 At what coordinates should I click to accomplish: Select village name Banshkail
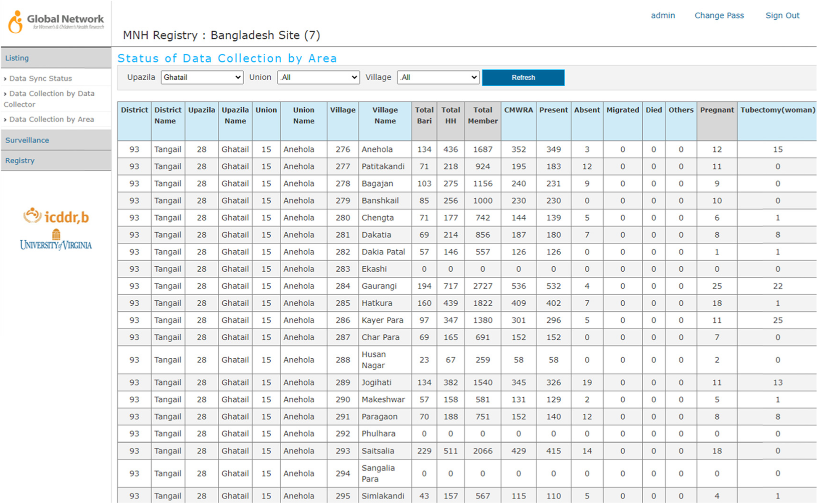pos(380,201)
